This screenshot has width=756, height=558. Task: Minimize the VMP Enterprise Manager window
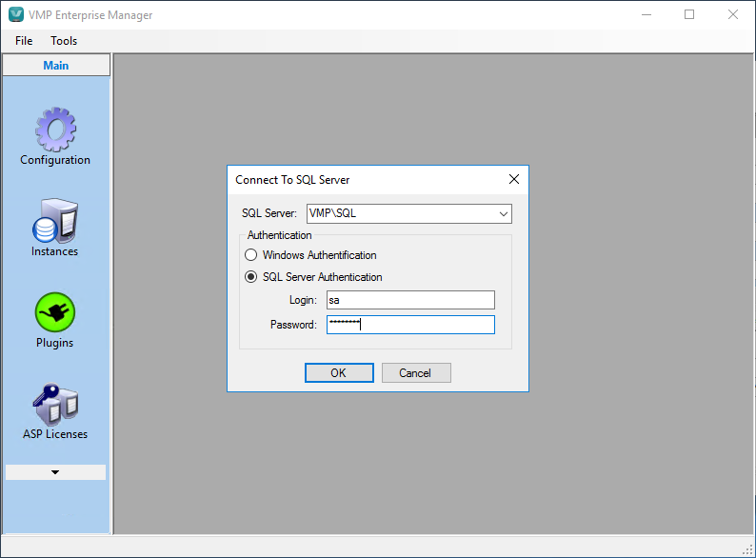point(647,15)
